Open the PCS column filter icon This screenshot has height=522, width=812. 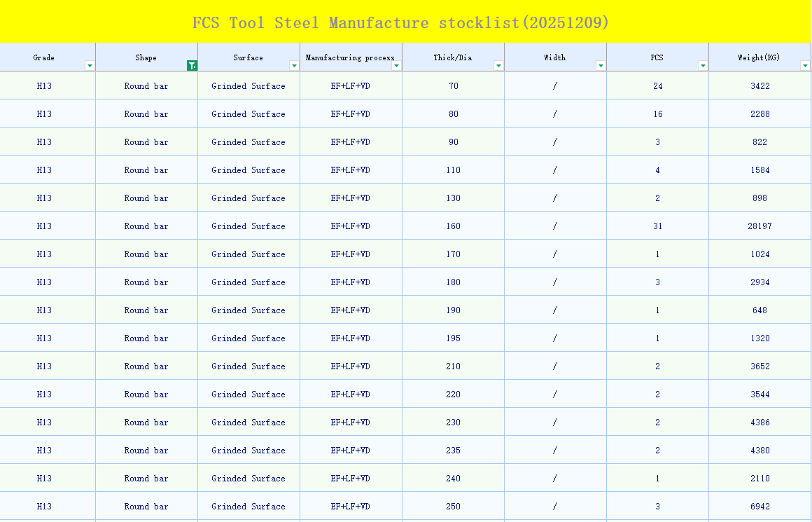click(703, 65)
